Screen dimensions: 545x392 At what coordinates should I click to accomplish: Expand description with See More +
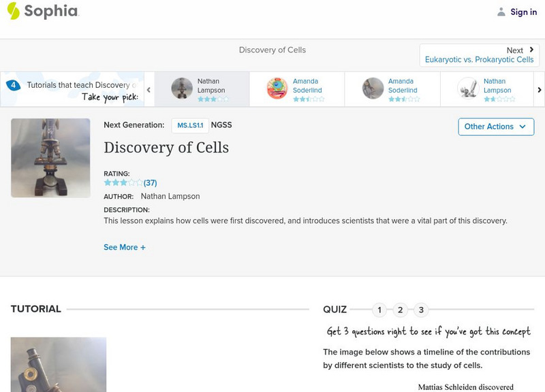pyautogui.click(x=125, y=248)
